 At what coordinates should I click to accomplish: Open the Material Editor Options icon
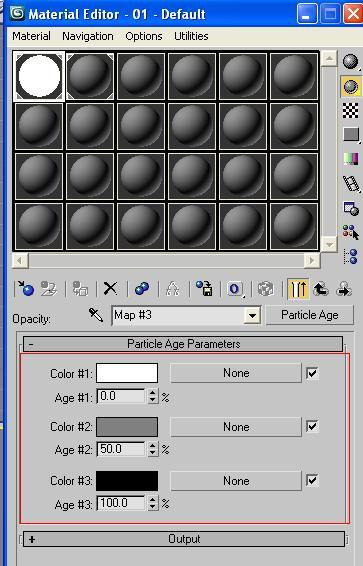pos(351,208)
